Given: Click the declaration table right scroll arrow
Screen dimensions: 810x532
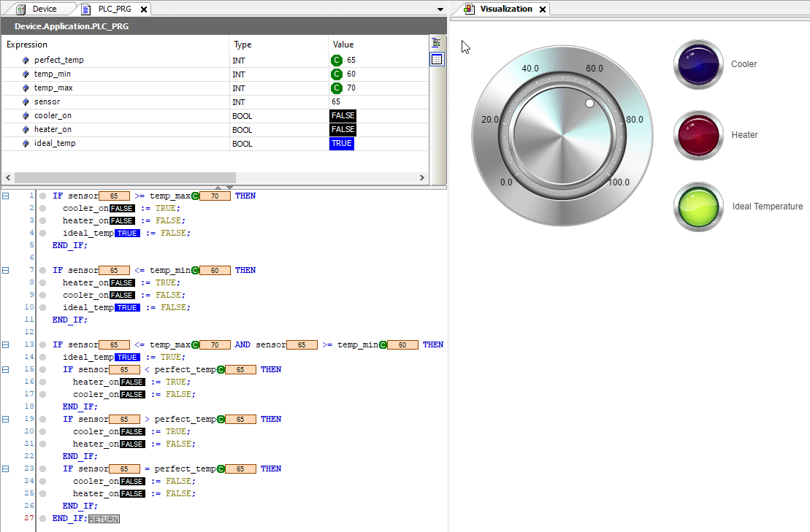Looking at the screenshot, I should 422,177.
